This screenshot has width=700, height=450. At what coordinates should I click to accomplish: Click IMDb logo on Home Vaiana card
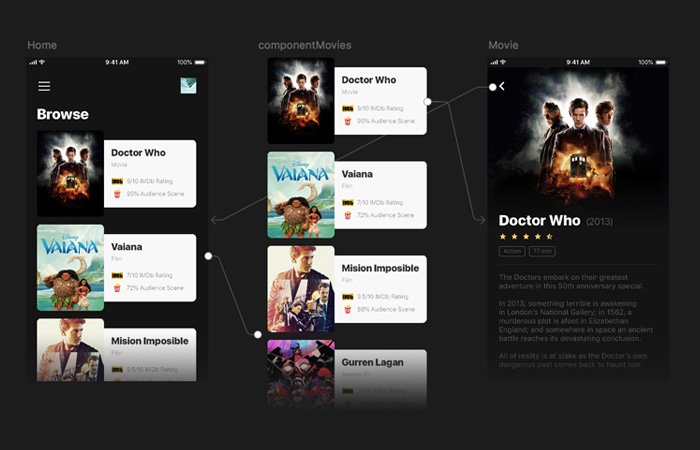coord(117,275)
